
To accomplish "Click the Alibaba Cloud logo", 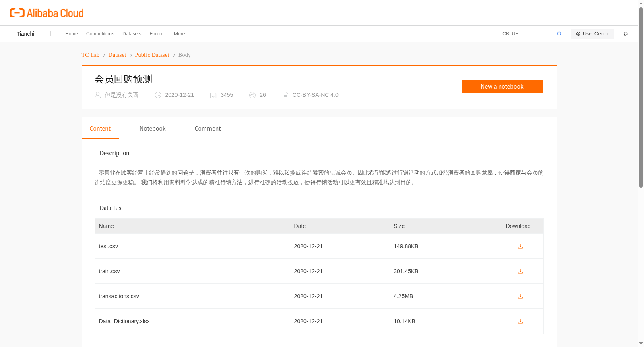I will tap(46, 13).
